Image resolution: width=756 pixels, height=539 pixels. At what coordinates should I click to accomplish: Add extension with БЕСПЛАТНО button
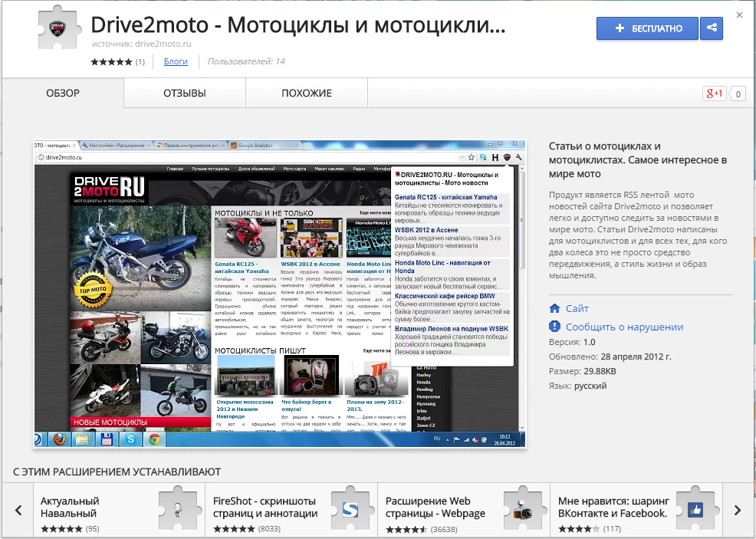647,28
